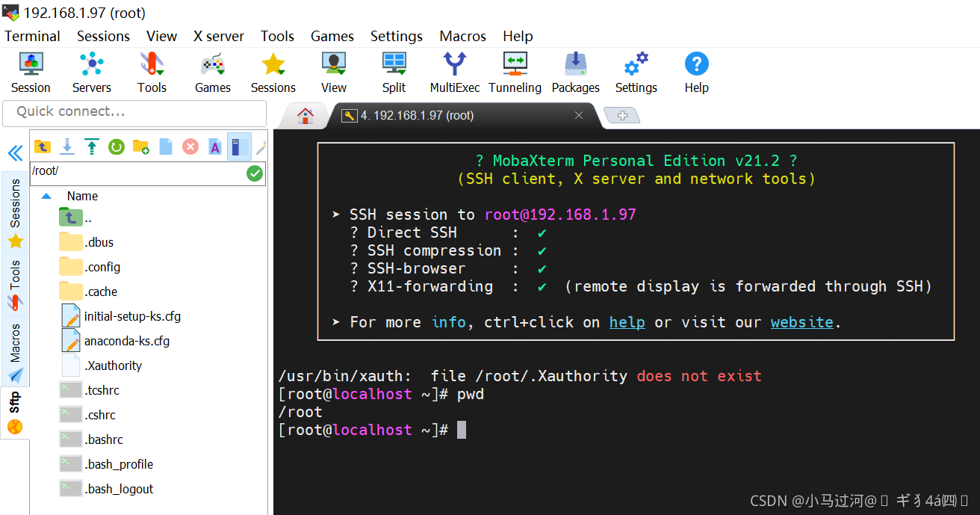Click the Help question-mark toolbar icon
This screenshot has width=980, height=515.
[x=696, y=73]
